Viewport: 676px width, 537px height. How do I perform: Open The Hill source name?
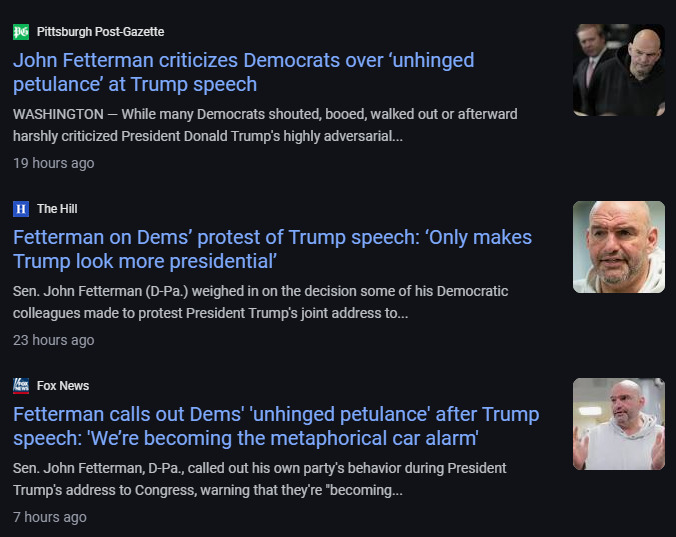[57, 209]
